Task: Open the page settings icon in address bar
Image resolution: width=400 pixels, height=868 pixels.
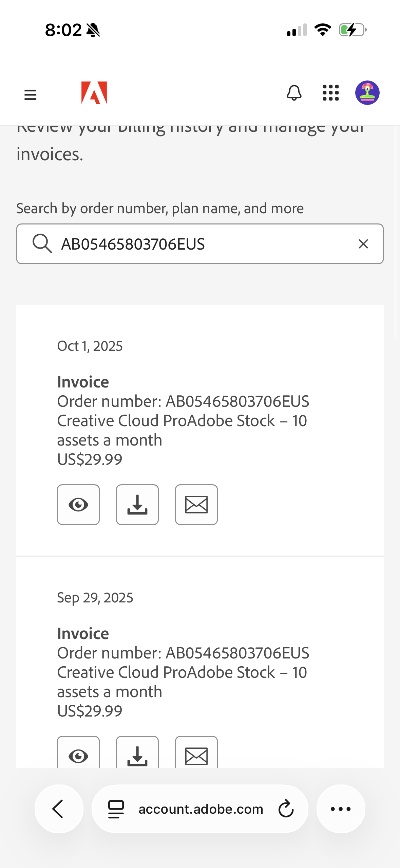Action: [x=116, y=809]
